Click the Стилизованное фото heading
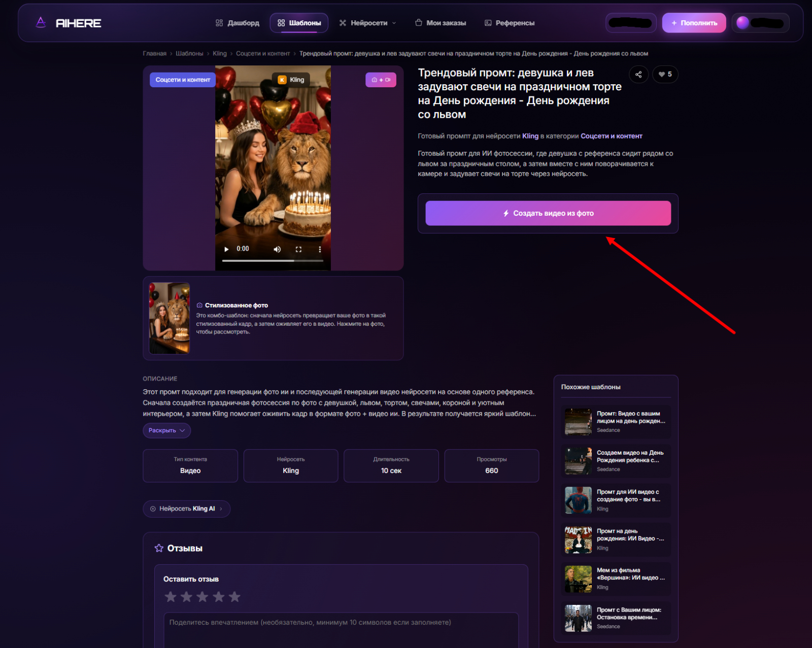This screenshot has width=812, height=648. (x=236, y=305)
